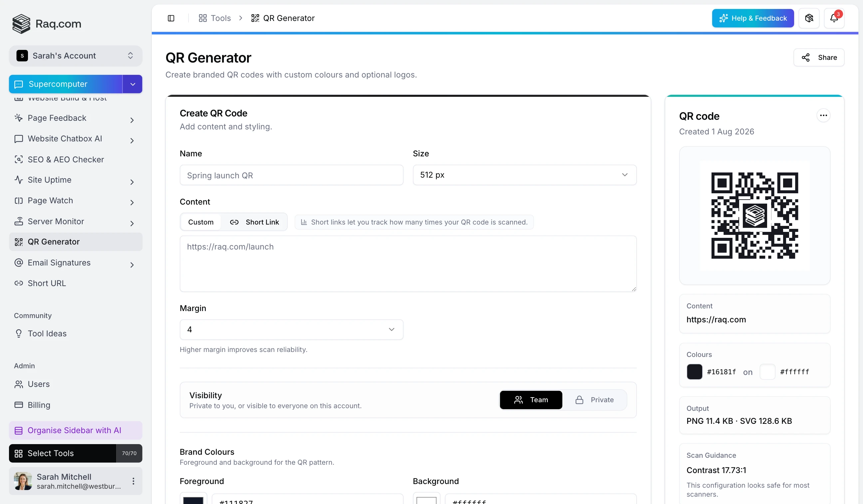863x504 pixels.
Task: Click Help & Feedback button
Action: 753,18
